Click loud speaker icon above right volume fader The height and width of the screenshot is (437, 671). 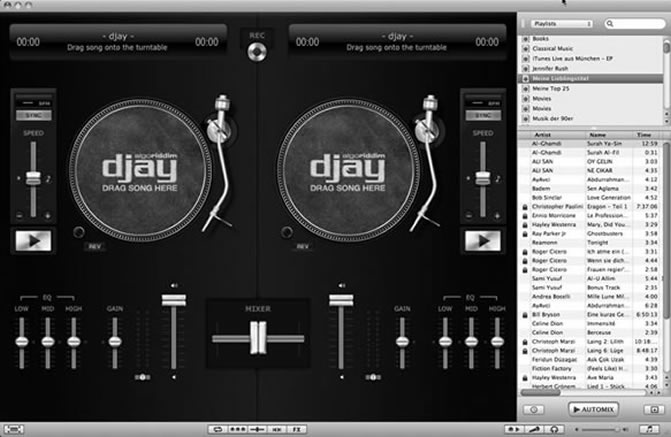click(x=341, y=285)
